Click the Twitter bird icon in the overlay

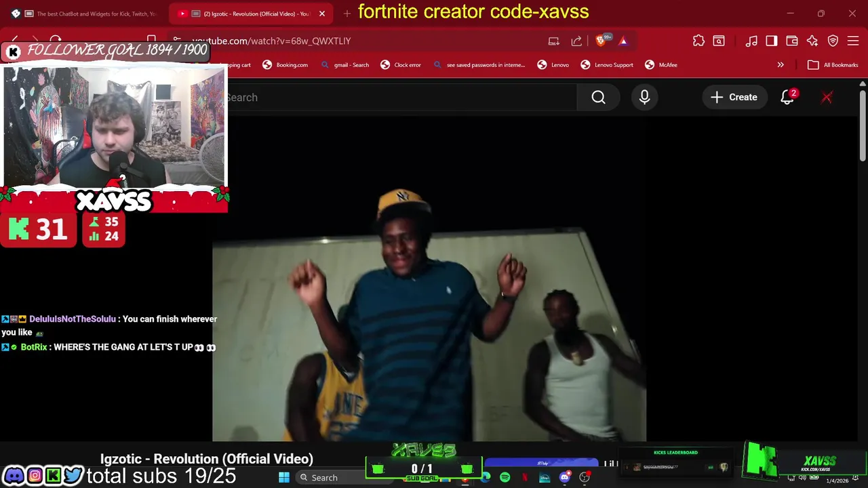pyautogui.click(x=73, y=476)
